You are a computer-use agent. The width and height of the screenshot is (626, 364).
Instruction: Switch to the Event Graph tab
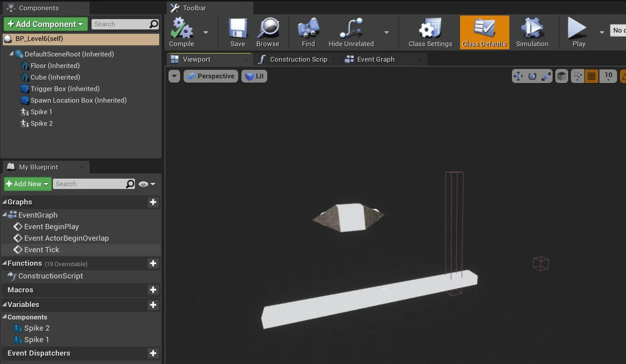[375, 59]
